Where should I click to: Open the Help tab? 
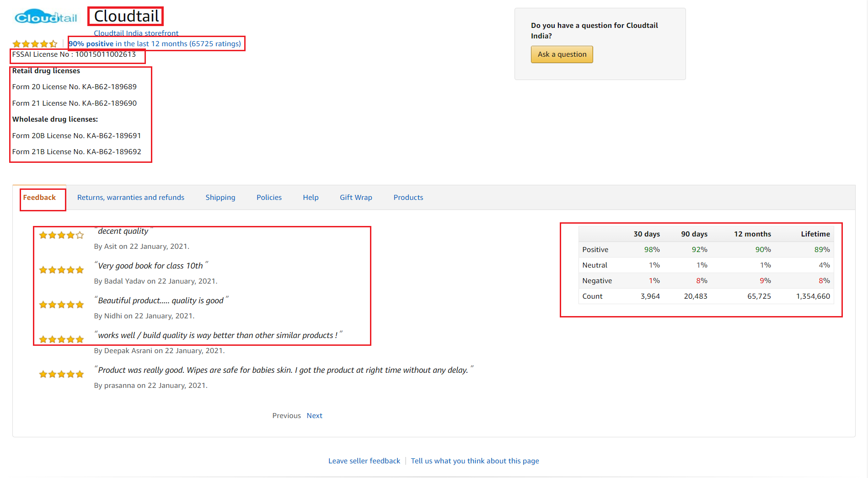311,198
